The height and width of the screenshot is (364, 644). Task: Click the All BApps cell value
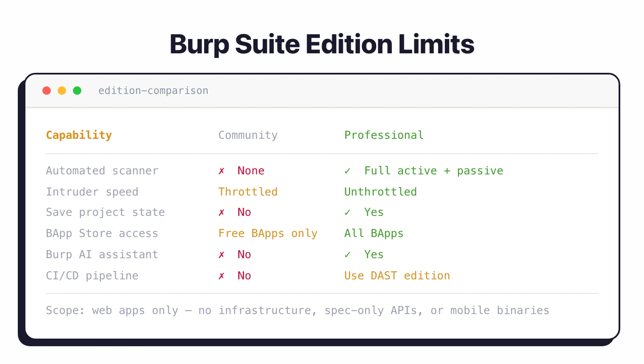(x=374, y=233)
